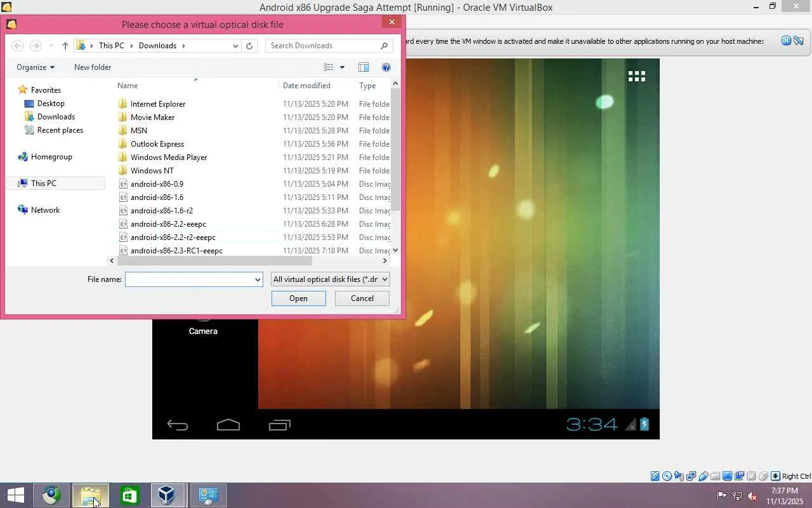Show the preview pane in the file dialog
The image size is (812, 508).
tap(363, 67)
